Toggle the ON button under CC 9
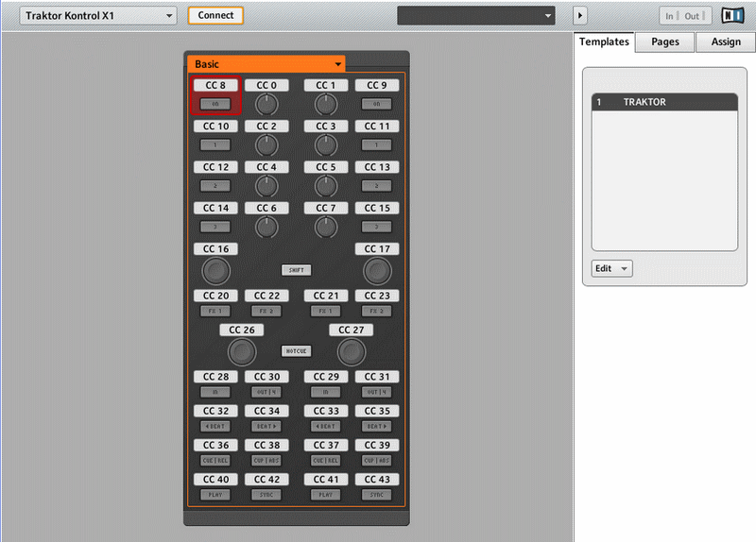Image resolution: width=756 pixels, height=542 pixels. [x=377, y=104]
